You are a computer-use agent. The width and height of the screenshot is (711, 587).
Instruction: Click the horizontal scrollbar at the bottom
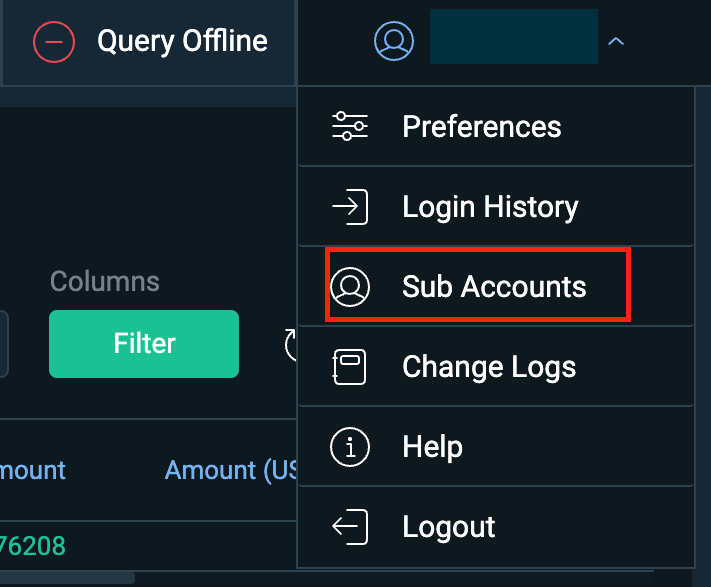(67, 578)
